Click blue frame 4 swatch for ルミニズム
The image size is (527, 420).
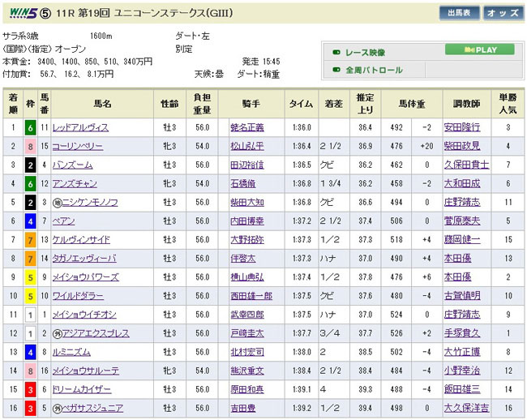tap(28, 351)
